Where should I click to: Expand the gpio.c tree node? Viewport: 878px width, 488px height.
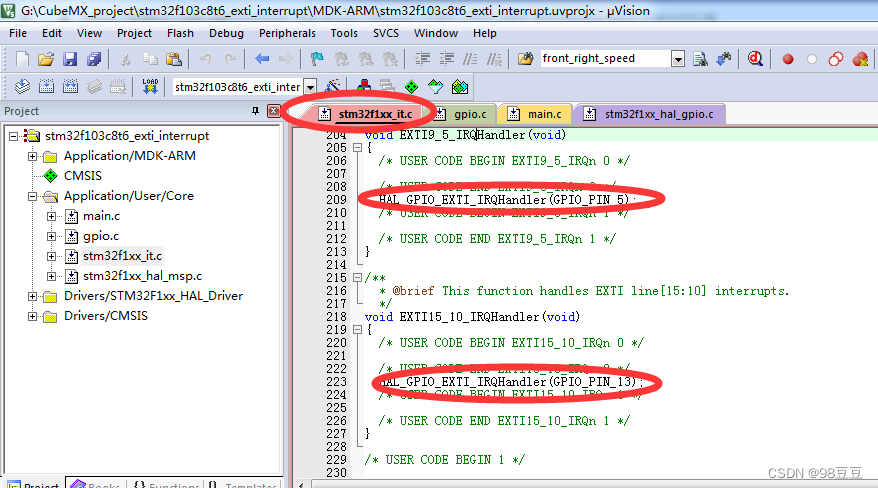pos(52,236)
